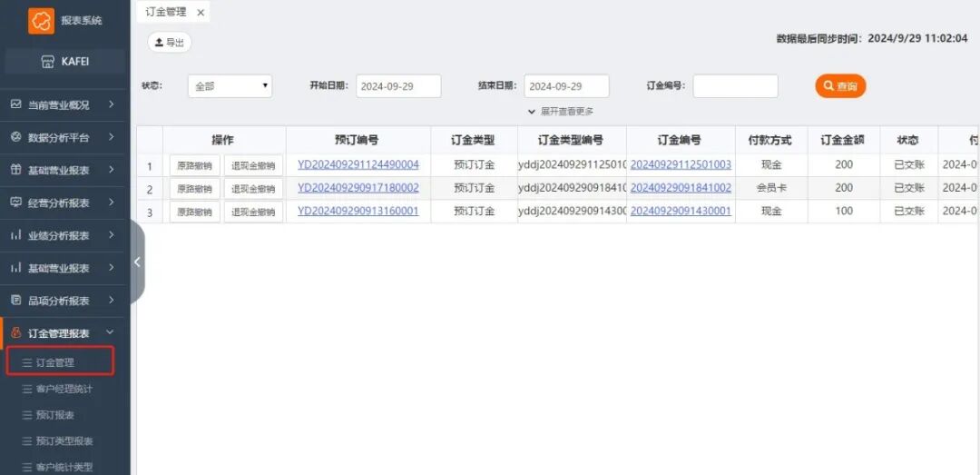Screen dimensions: 980x475
Task: Click the list icon next to 客户统计类型
Action: point(27,467)
